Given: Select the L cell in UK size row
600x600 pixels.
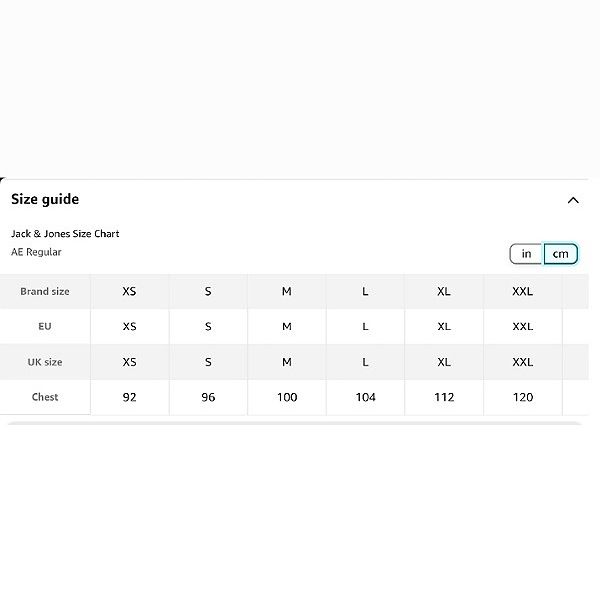Looking at the screenshot, I should tap(365, 362).
